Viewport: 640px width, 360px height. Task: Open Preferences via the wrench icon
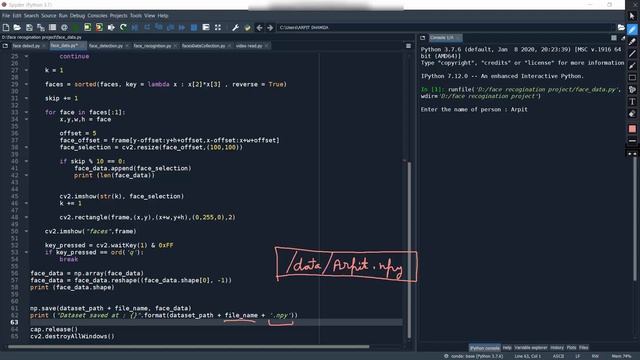click(x=236, y=27)
